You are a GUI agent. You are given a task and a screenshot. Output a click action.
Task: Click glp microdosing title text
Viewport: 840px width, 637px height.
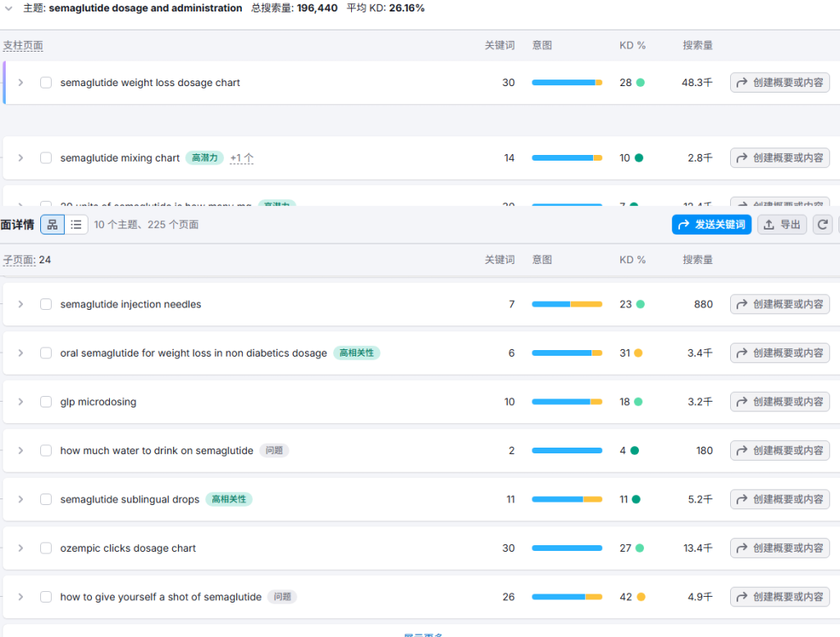tap(98, 402)
